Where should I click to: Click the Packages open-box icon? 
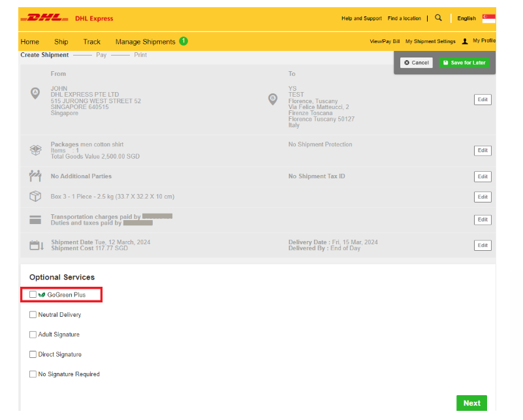tap(36, 150)
